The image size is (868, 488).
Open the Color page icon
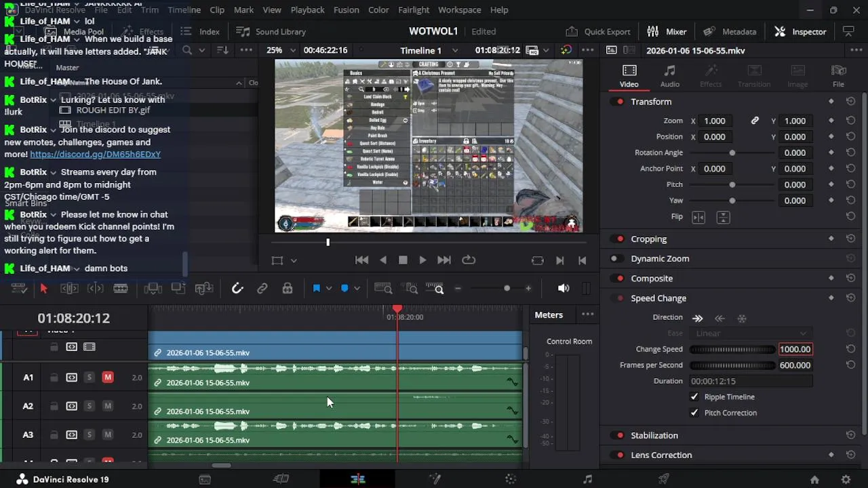coord(511,479)
